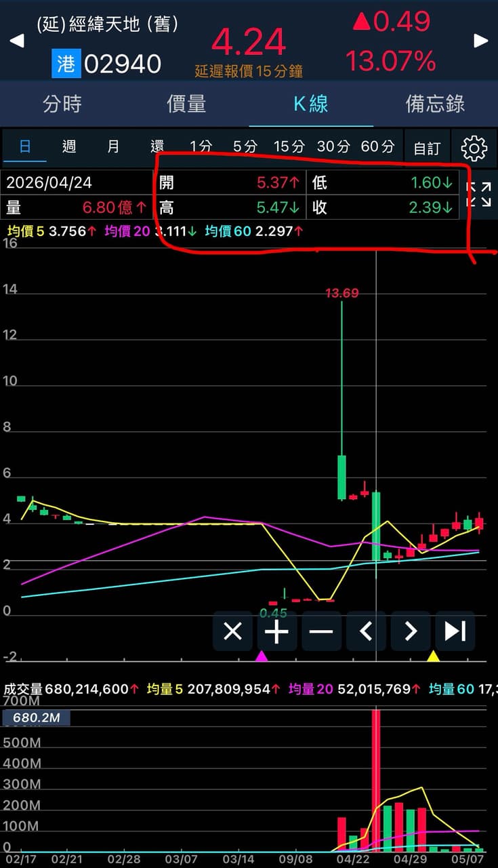Tap the 04/22 date on axis
The image size is (498, 868).
tap(353, 859)
